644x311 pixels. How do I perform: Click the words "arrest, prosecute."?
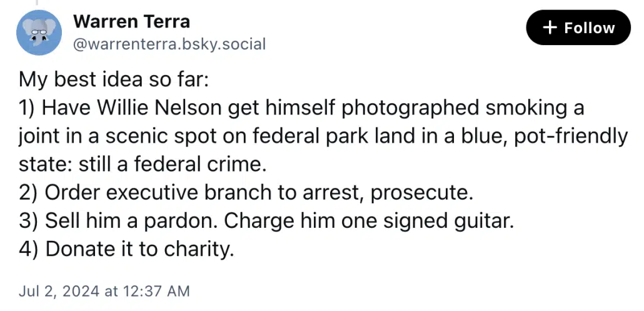pos(388,193)
